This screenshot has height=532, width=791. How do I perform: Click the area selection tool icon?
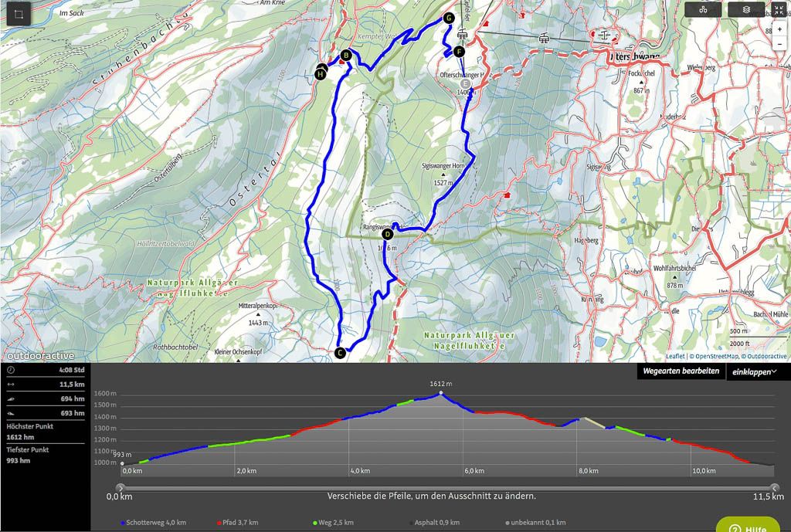(x=19, y=15)
